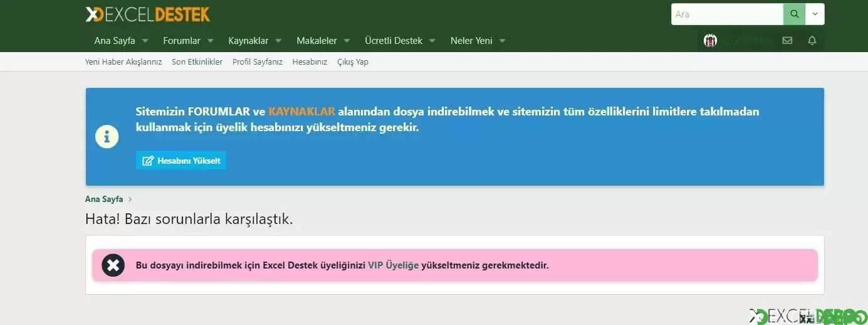Click the green search magnifier button
Viewport: 868px width, 325px height.
point(795,14)
